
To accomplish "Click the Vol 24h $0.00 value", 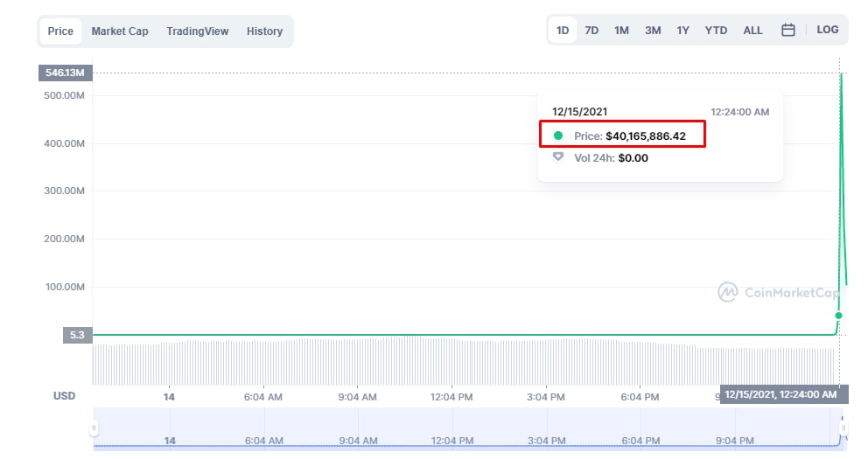I will click(x=633, y=157).
